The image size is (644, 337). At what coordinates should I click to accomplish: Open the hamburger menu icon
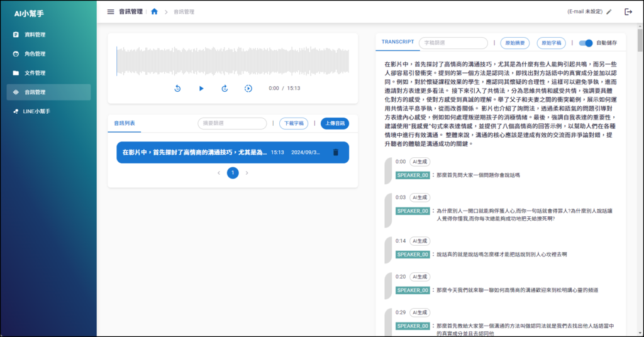111,12
